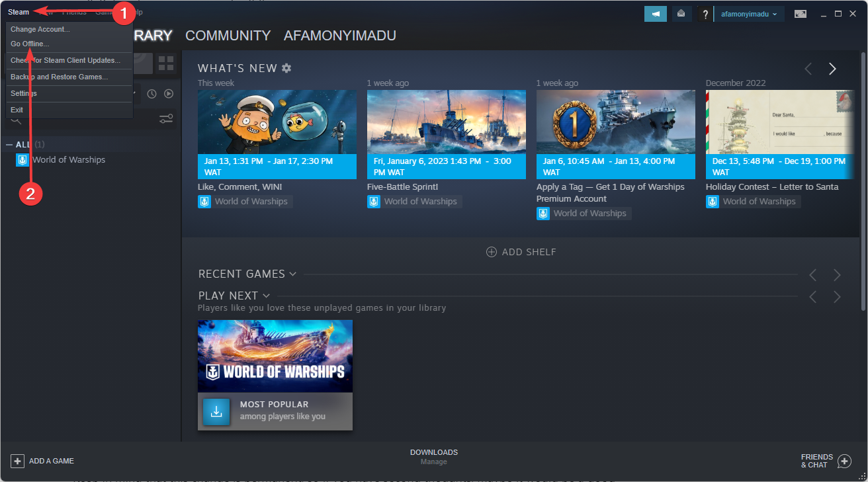The width and height of the screenshot is (868, 482).
Task: Click the Add a Game plus button
Action: 18,461
